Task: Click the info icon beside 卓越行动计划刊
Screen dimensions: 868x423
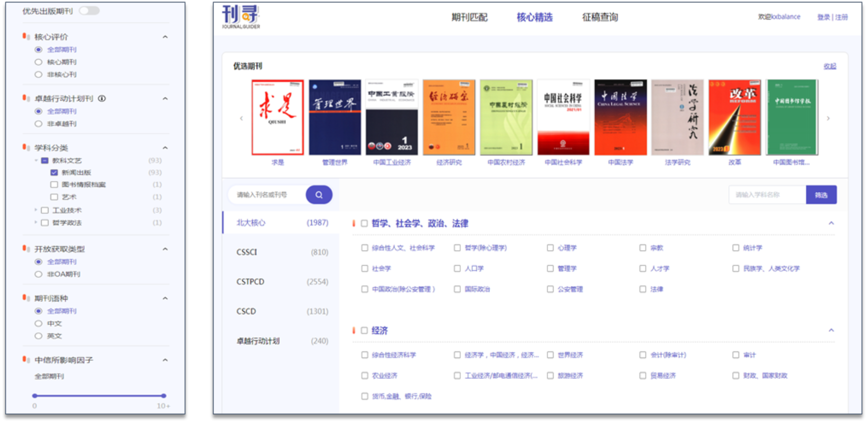Action: tap(102, 99)
